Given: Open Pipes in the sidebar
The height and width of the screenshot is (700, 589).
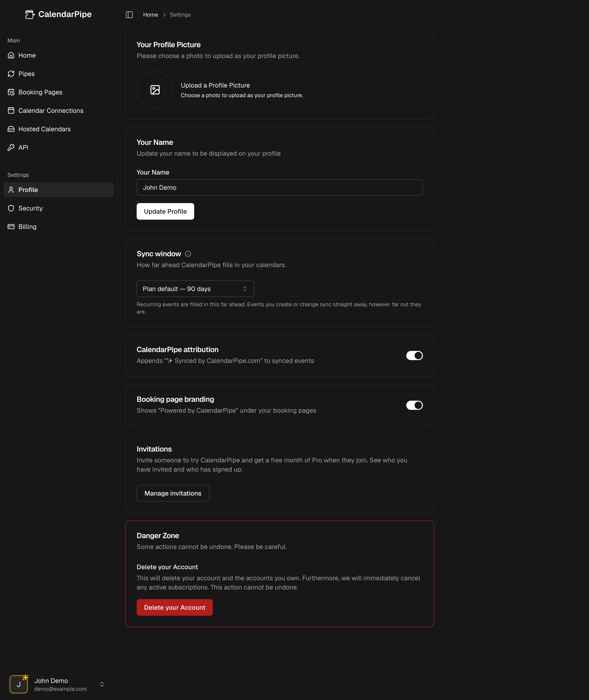Looking at the screenshot, I should pyautogui.click(x=59, y=73).
